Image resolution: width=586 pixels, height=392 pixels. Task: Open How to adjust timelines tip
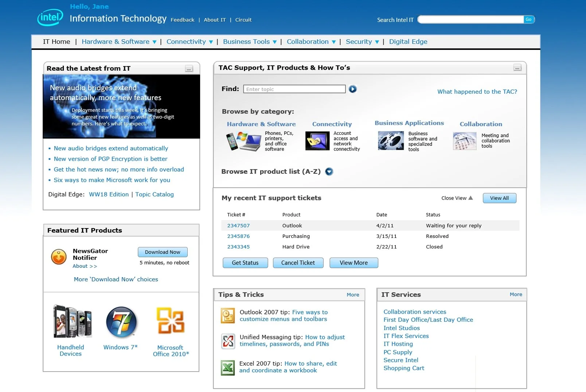coord(292,341)
